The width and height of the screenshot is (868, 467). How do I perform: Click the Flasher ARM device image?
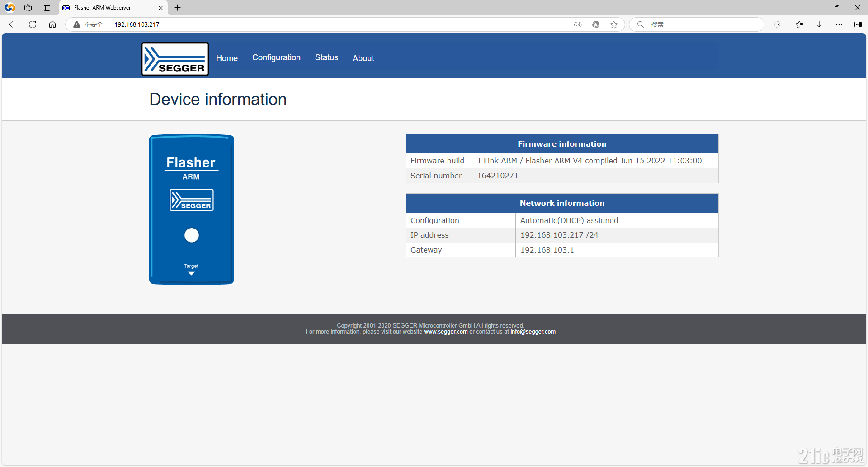(191, 210)
